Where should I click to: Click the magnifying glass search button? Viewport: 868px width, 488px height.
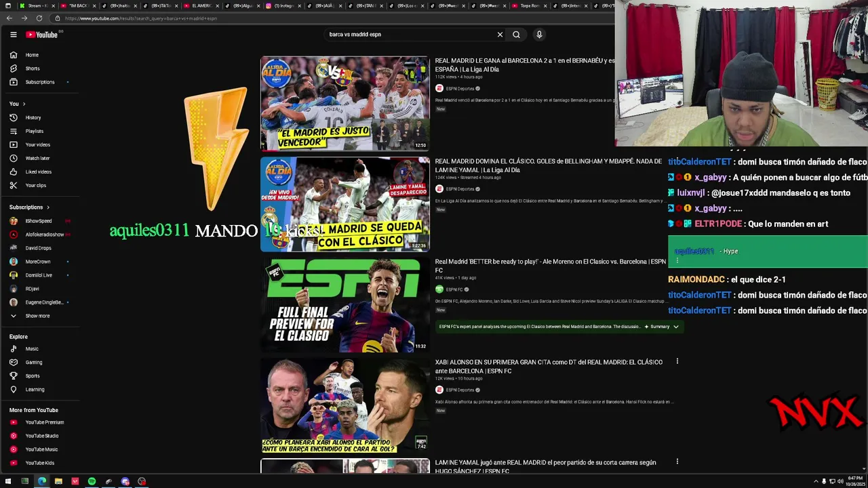516,35
